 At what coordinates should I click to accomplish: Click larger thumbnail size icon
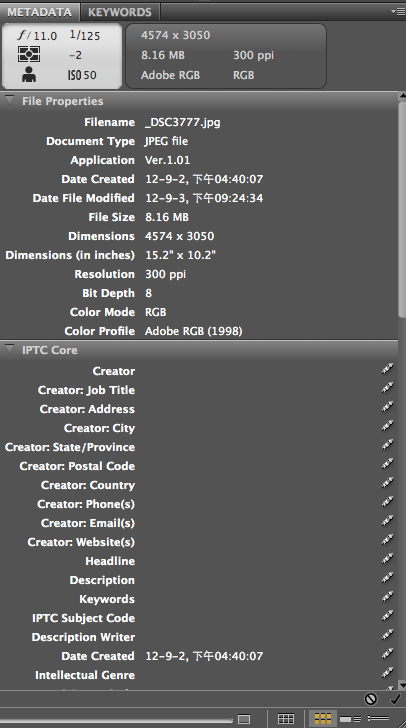pos(244,719)
